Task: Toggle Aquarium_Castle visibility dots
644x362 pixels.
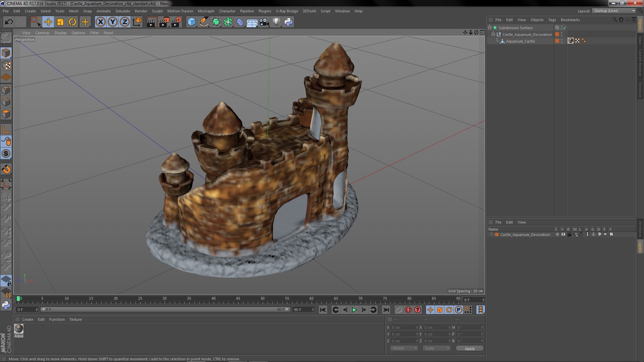Action: (562, 41)
